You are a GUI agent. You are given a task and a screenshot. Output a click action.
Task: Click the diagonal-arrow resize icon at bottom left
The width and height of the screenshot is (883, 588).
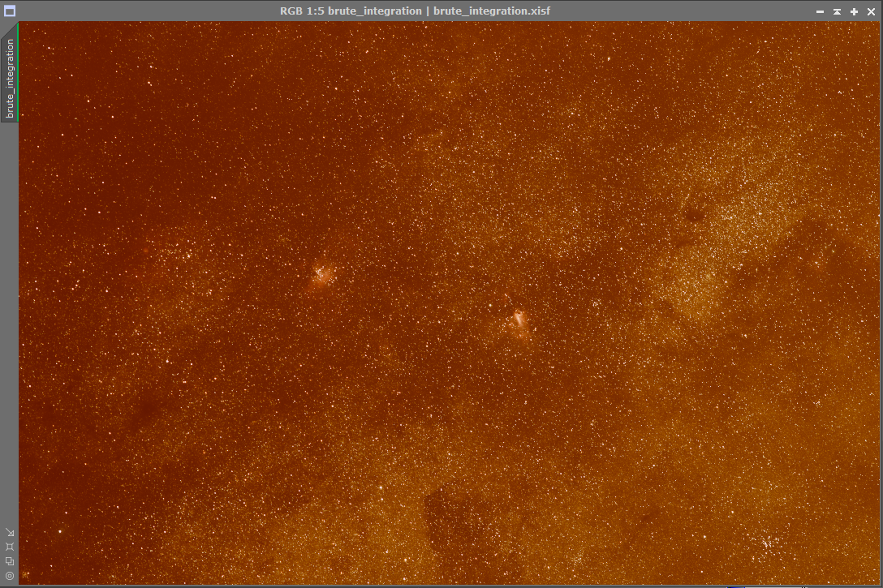tap(10, 532)
